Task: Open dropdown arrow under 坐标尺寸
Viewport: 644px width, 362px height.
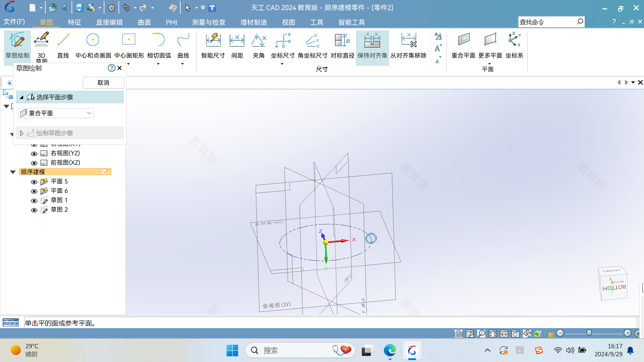Action: point(282,64)
